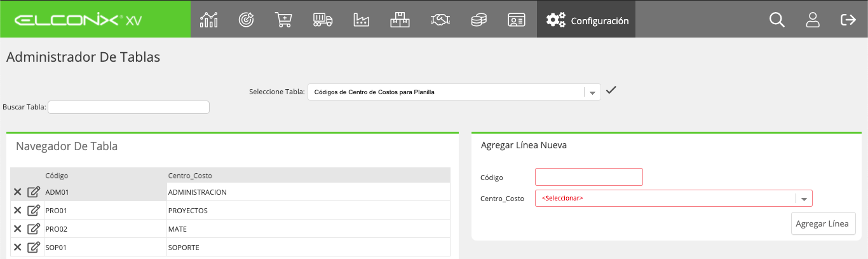Open the Configuración menu
Screen dimensions: 868x259
[586, 20]
